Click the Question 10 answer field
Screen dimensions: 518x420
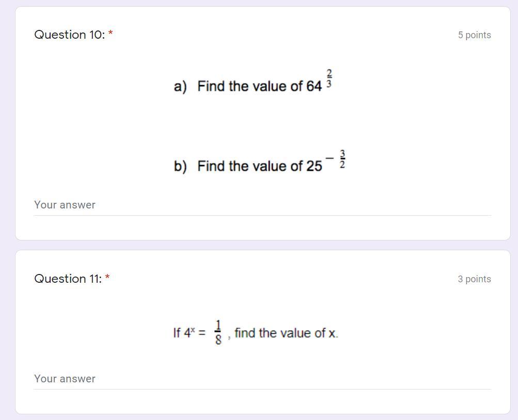click(262, 205)
